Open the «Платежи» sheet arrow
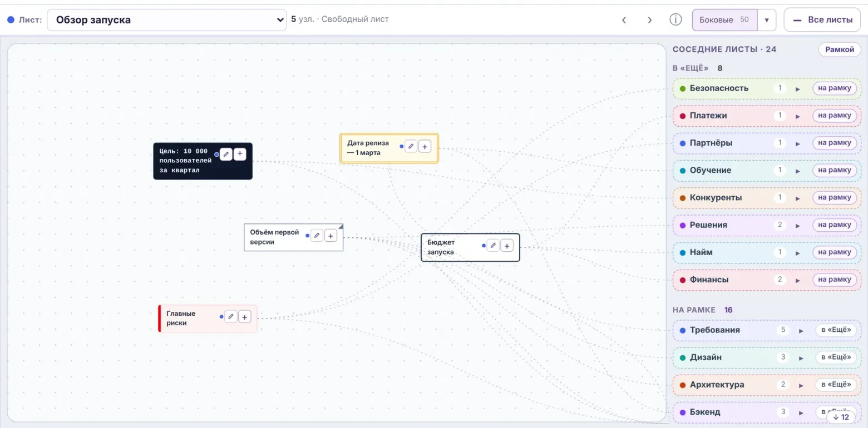The width and height of the screenshot is (868, 428). (x=797, y=116)
